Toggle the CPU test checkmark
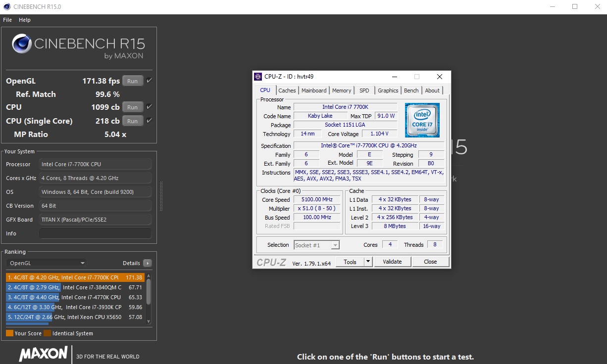The width and height of the screenshot is (607, 364). [149, 107]
